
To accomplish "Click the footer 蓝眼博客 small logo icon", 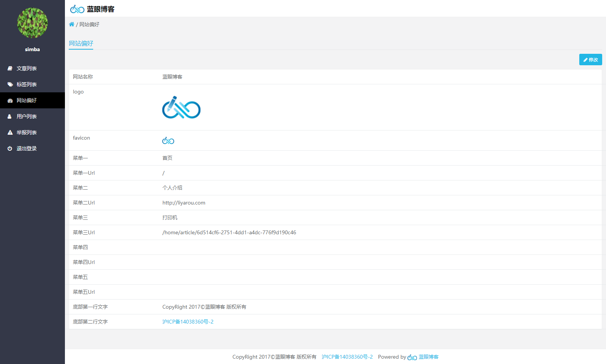I will [x=412, y=357].
